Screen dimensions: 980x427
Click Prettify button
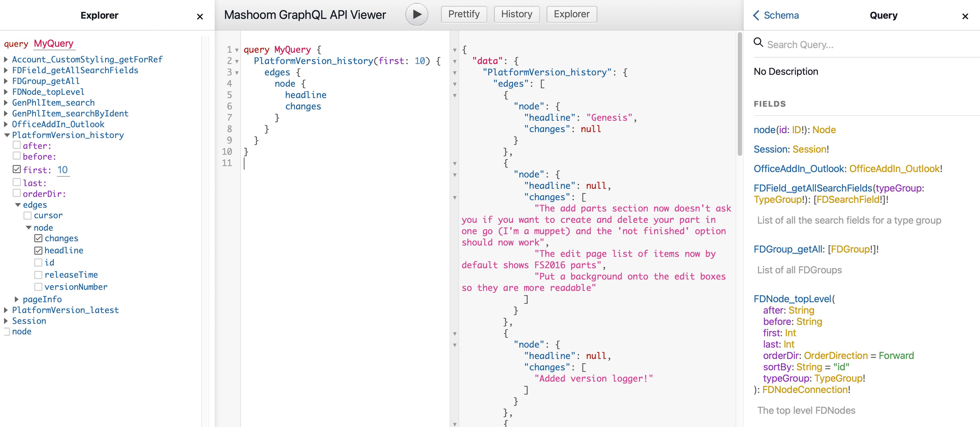(x=464, y=14)
